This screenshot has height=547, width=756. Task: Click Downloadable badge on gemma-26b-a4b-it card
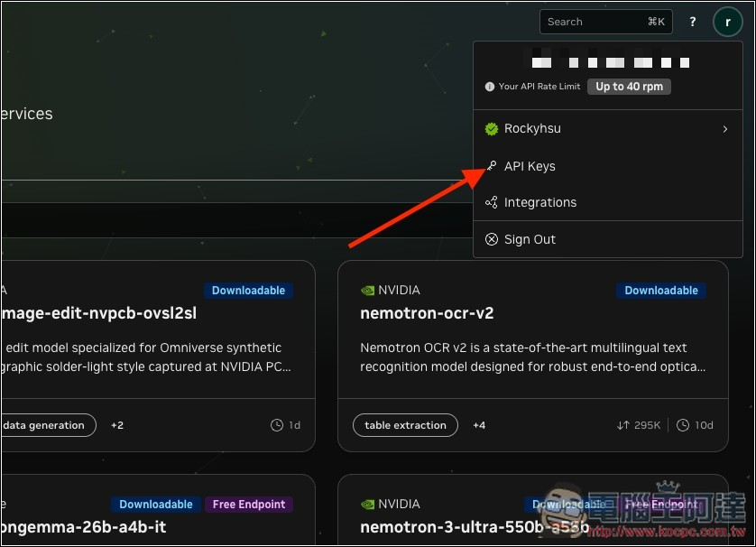click(156, 504)
